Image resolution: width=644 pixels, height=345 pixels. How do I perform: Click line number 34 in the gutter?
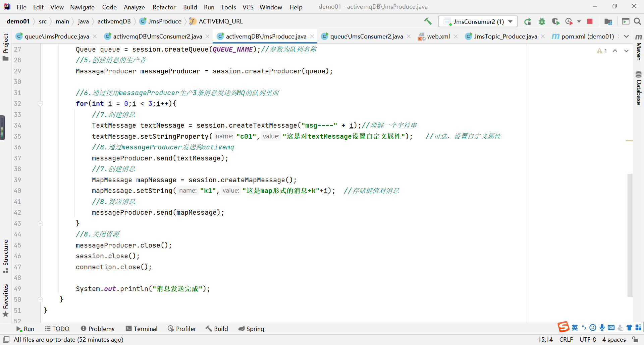(17, 125)
